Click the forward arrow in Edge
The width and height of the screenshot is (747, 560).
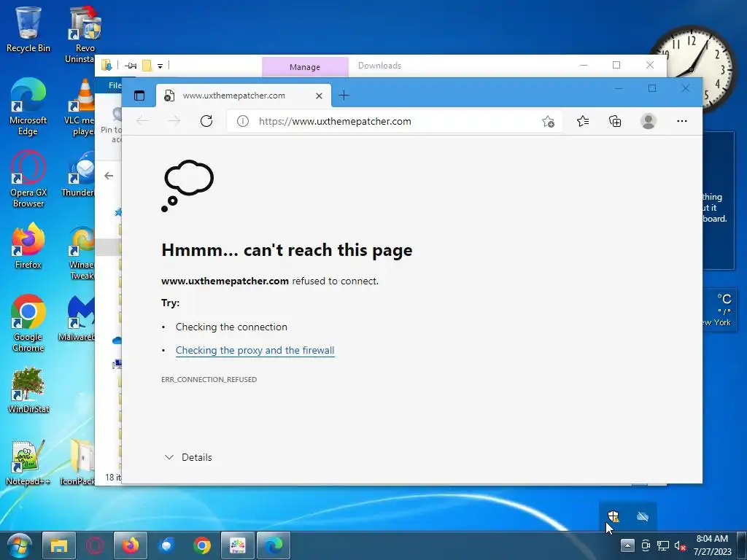pos(174,121)
